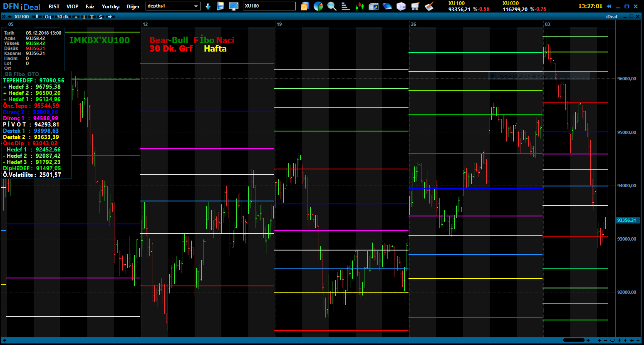Image resolution: width=644 pixels, height=345 pixels.
Task: Click the Önc.Tepe : 95544,59 row
Action: click(x=31, y=106)
